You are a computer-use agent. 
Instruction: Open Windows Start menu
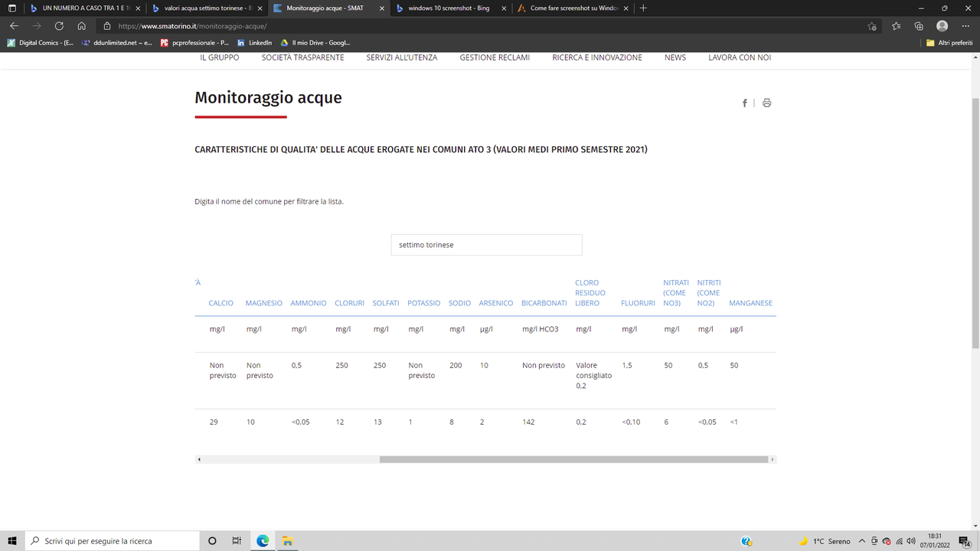click(12, 541)
